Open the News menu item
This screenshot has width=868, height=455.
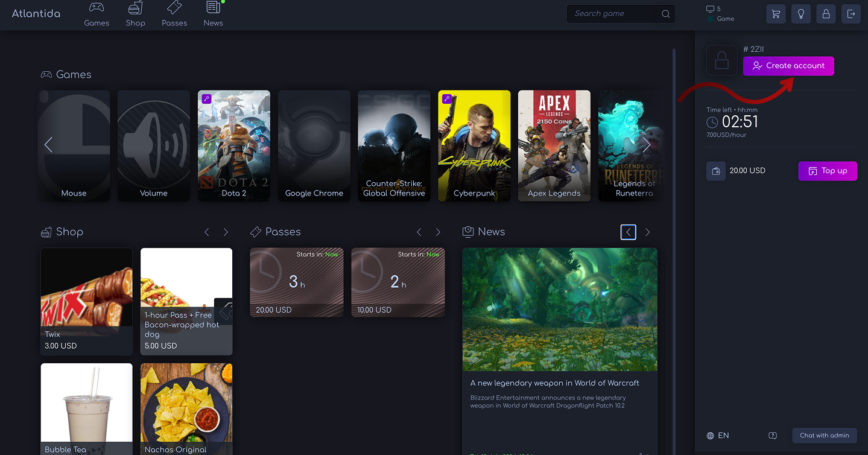[214, 14]
